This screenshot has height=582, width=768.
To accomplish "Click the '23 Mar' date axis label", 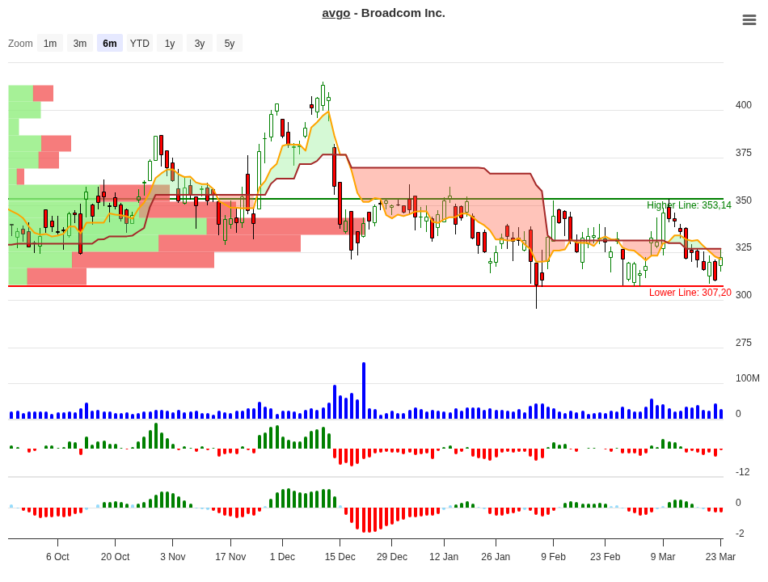I will tap(720, 557).
